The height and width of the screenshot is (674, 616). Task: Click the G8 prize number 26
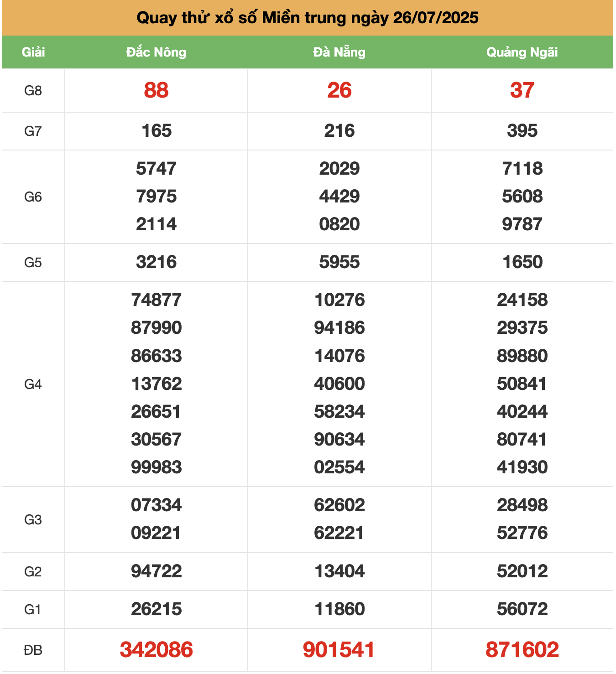pyautogui.click(x=339, y=90)
